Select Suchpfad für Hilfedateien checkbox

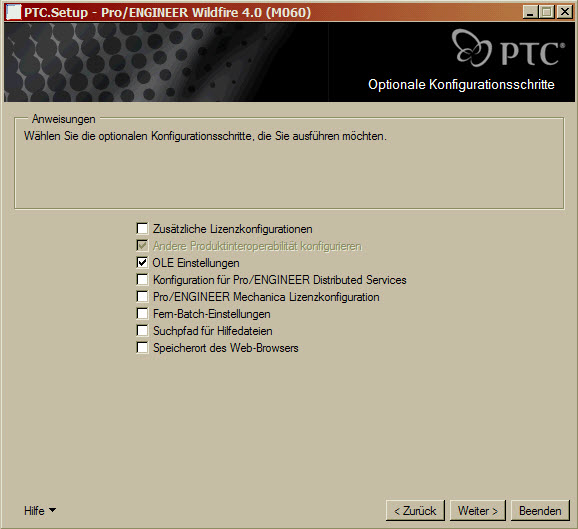[142, 330]
